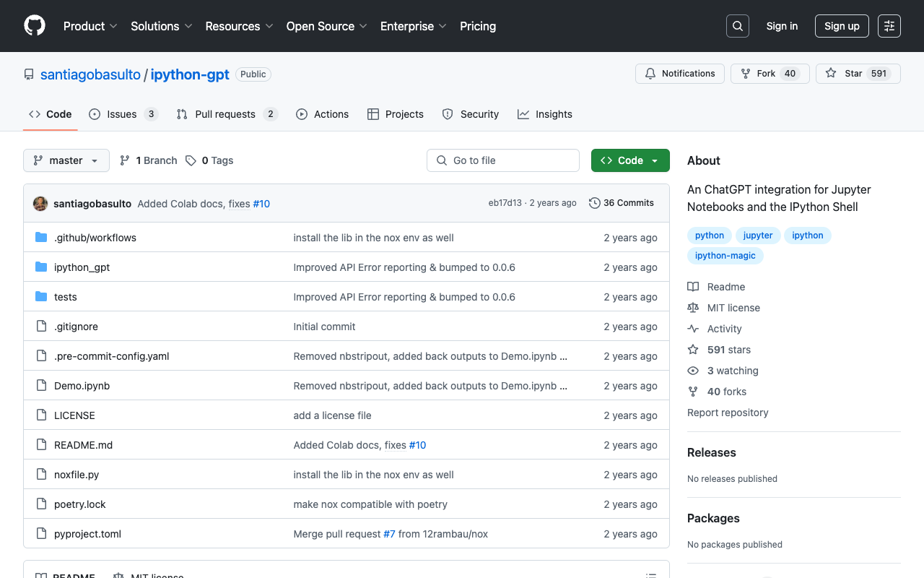Click the fork icon beside 40 forks
The image size is (924, 578).
[693, 392]
